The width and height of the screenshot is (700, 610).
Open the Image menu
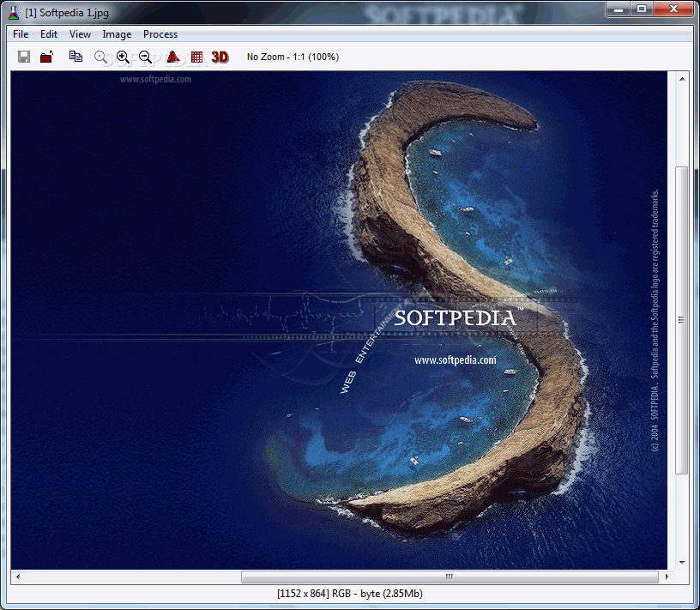117,34
